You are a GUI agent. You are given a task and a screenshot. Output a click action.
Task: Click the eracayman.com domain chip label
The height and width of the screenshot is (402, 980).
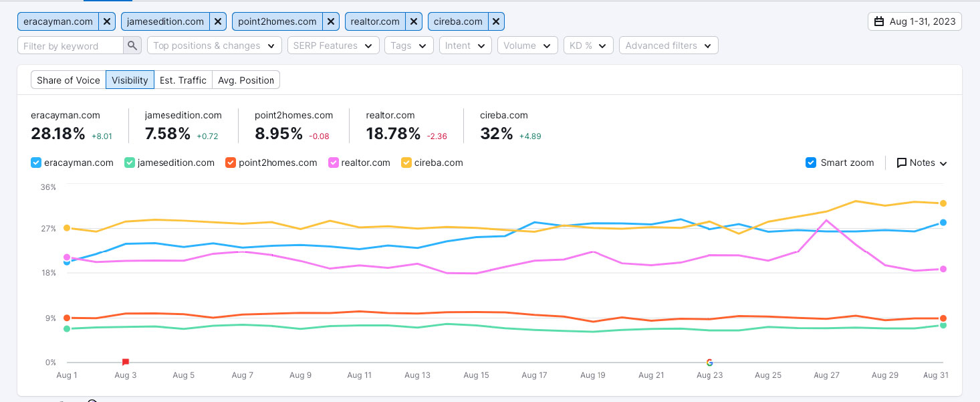[58, 21]
